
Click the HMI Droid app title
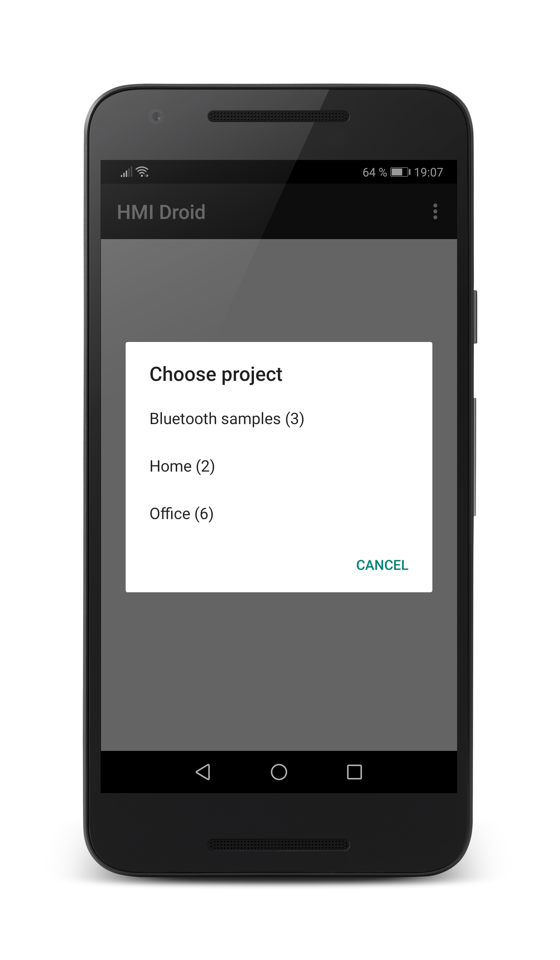[161, 212]
